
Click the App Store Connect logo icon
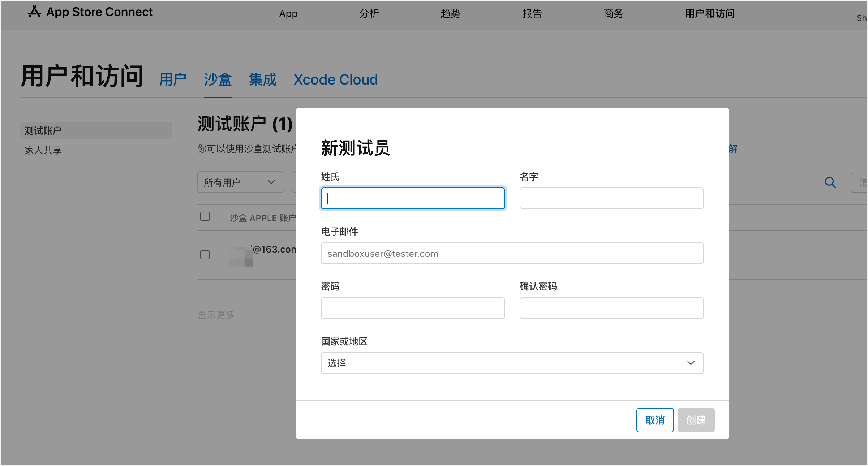35,12
